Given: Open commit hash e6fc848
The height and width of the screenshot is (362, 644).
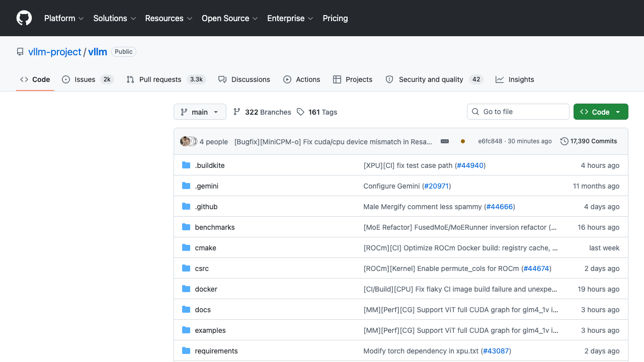Looking at the screenshot, I should click(x=490, y=141).
